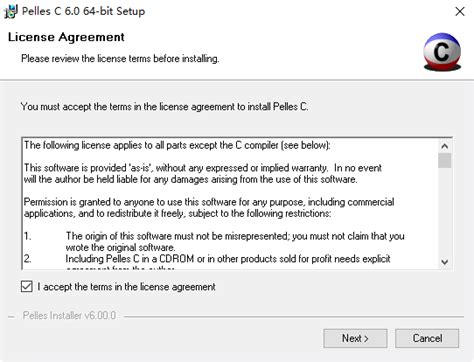Click the 'Pelles Installer v6.00.0' branding text
Viewport: 474px width, 362px height.
(69, 315)
